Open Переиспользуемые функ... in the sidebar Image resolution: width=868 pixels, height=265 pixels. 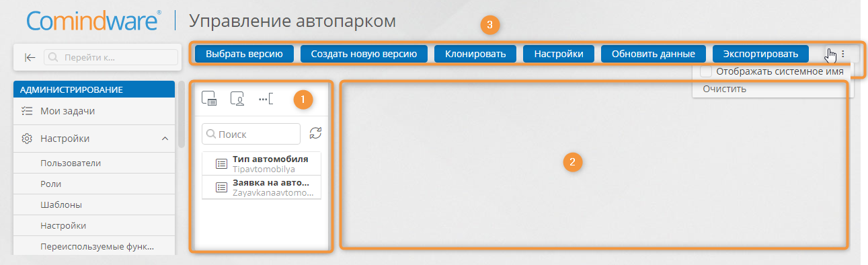coord(94,246)
